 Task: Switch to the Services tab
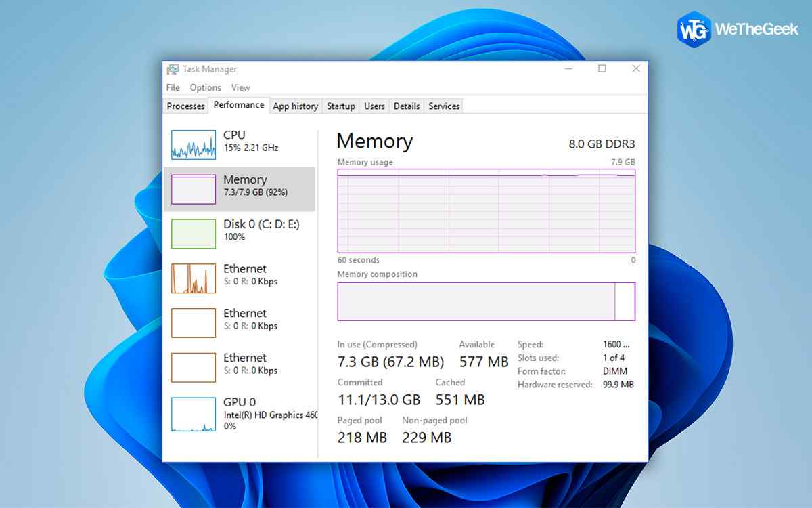pyautogui.click(x=445, y=106)
